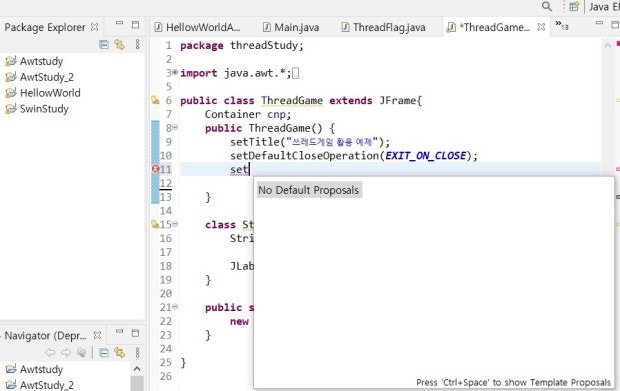This screenshot has height=391, width=620.
Task: Maximize the Navigator panel
Action: pyautogui.click(x=135, y=333)
